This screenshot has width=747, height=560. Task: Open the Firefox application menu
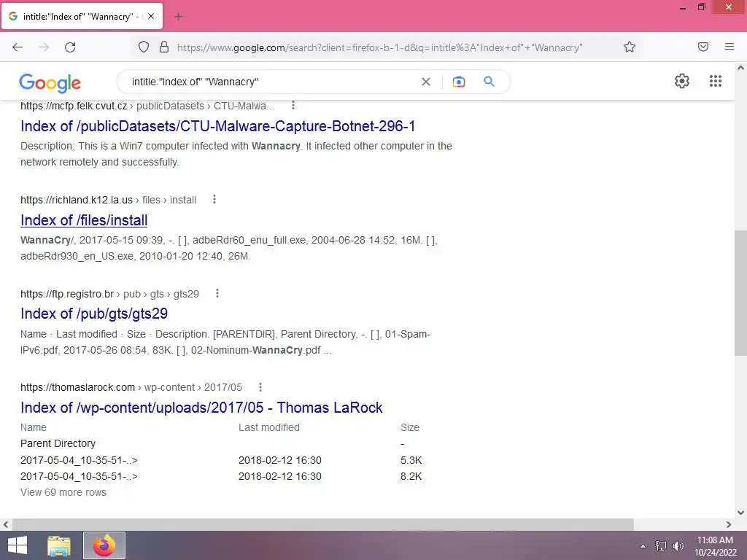(x=729, y=47)
